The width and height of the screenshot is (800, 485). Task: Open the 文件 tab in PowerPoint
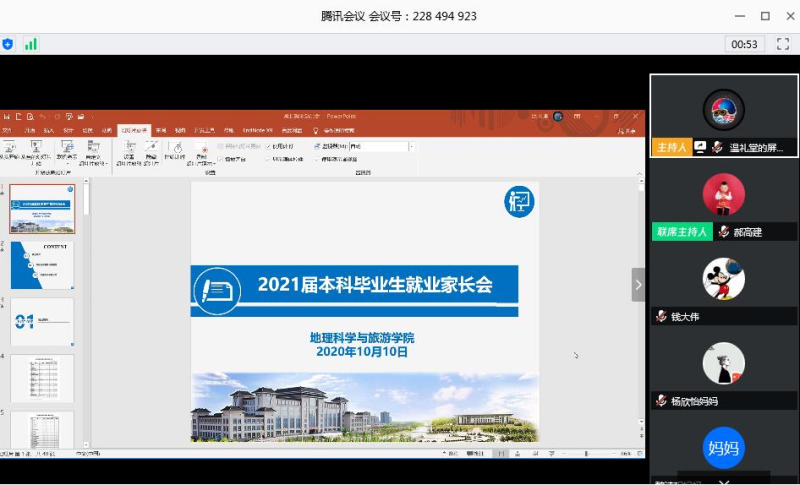(8, 130)
